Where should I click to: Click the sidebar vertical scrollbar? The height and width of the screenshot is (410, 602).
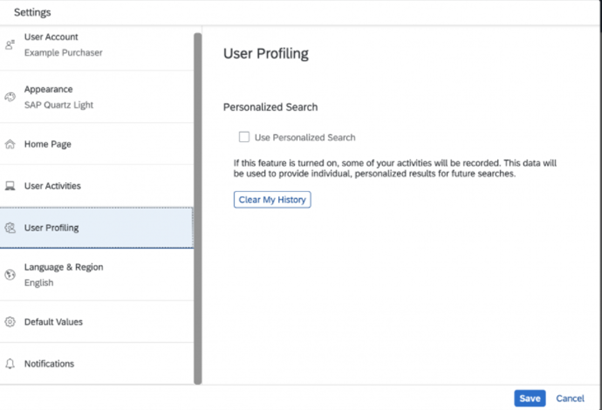coord(198,200)
